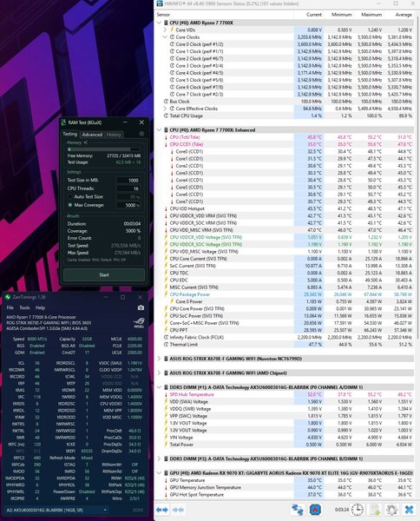Switch to Testing tab in RAM Test
The image size is (420, 521).
(69, 134)
